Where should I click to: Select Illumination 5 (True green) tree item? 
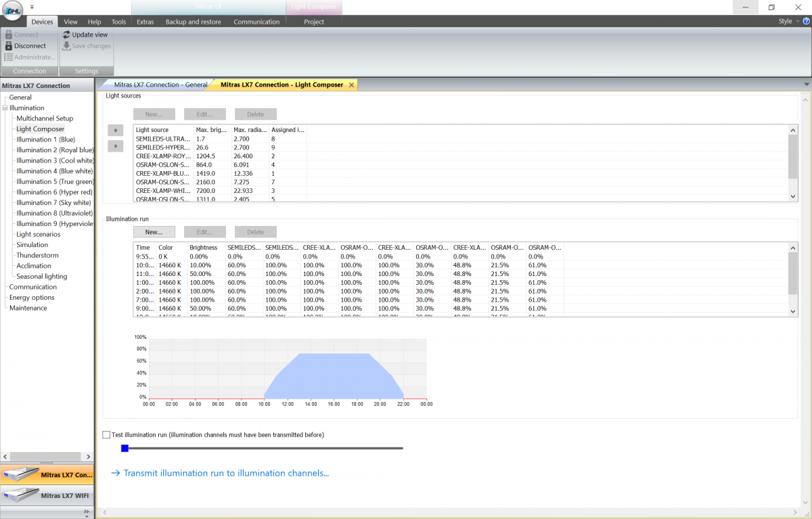tap(55, 181)
